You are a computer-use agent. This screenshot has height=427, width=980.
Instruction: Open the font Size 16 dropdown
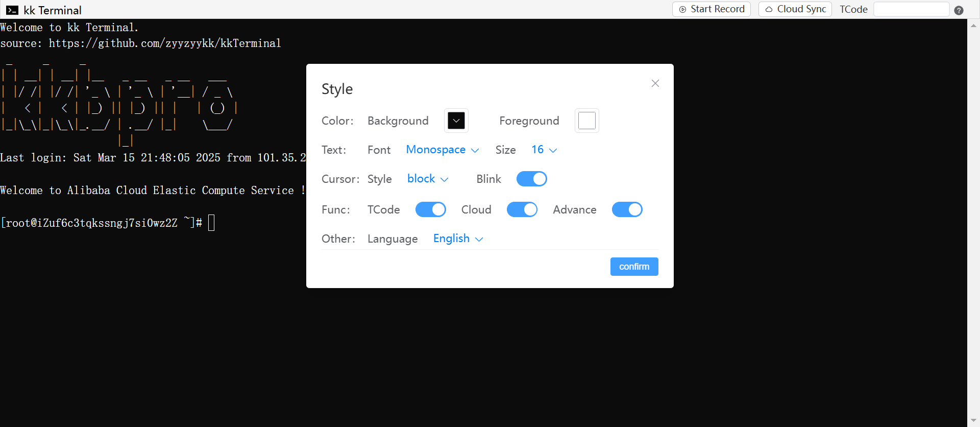pos(544,150)
